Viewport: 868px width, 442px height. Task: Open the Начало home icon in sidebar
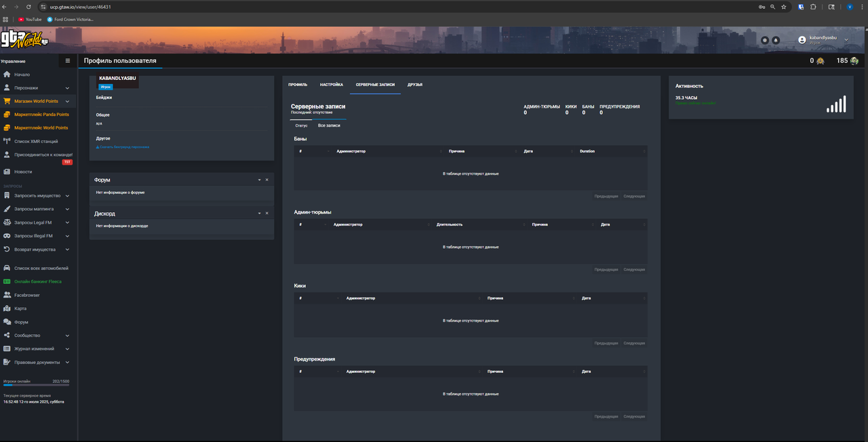click(x=7, y=75)
